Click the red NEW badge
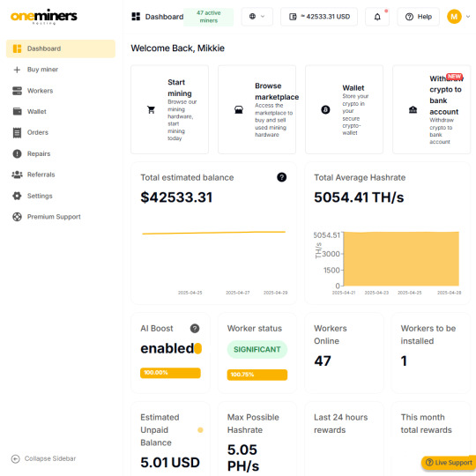Image resolution: width=476 pixels, height=476 pixels. click(x=455, y=77)
